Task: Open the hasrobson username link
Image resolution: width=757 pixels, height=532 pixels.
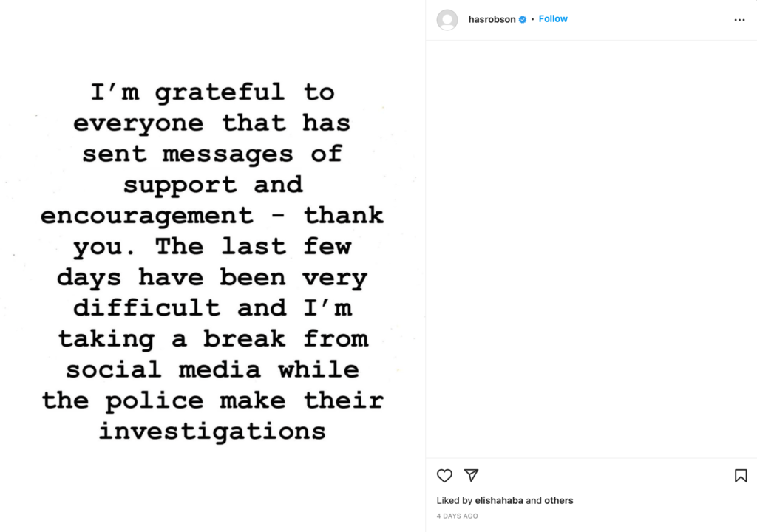Action: pyautogui.click(x=492, y=19)
